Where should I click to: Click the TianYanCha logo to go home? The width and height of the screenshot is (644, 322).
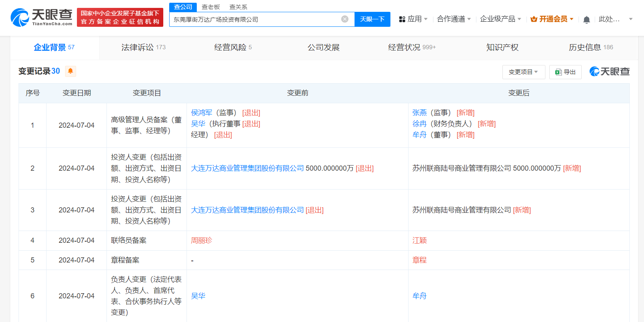pyautogui.click(x=41, y=17)
